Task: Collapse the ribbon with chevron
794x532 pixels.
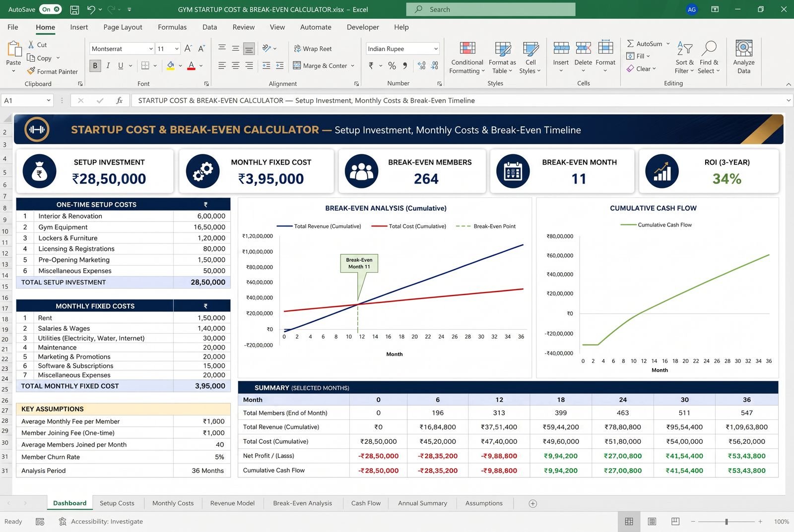Action: pos(789,84)
